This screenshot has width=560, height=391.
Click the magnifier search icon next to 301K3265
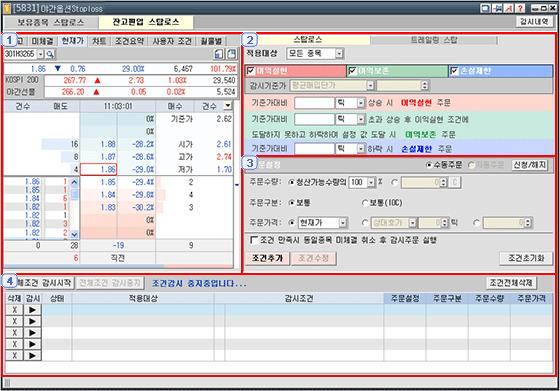[x=50, y=54]
